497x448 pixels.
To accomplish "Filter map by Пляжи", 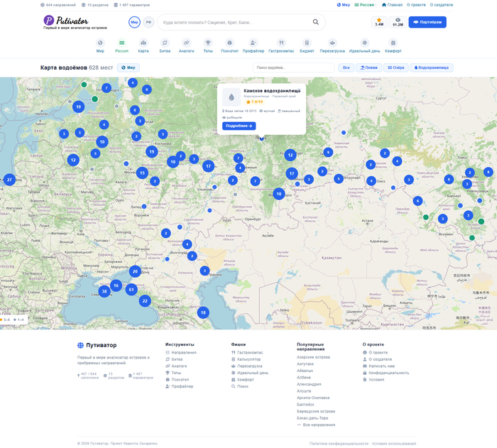I will tap(369, 67).
